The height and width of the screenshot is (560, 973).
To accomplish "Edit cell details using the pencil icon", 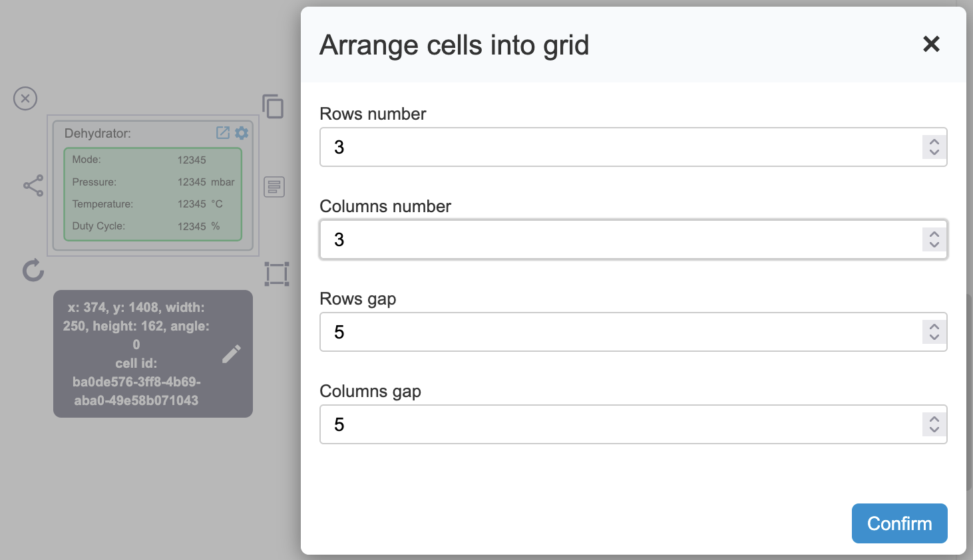I will coord(231,353).
